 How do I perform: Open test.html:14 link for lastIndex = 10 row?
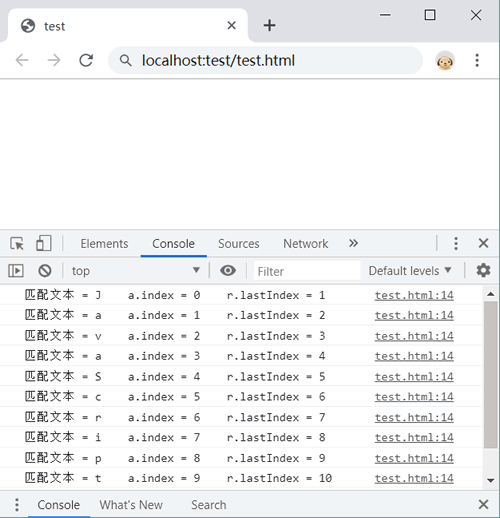(x=414, y=478)
